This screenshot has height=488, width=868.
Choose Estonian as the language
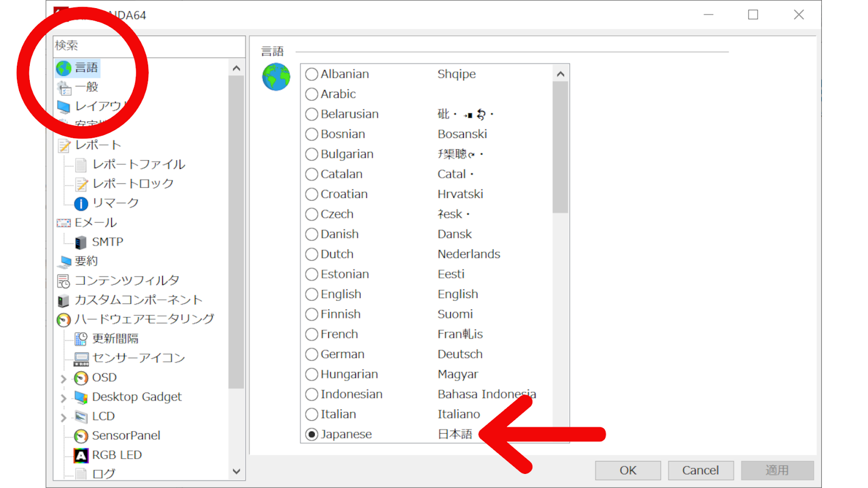[311, 275]
